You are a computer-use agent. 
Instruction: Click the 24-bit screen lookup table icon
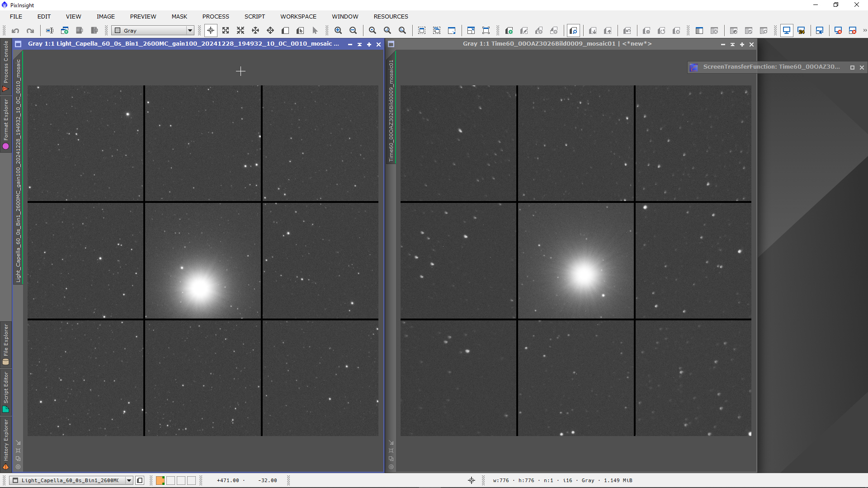pyautogui.click(x=802, y=31)
